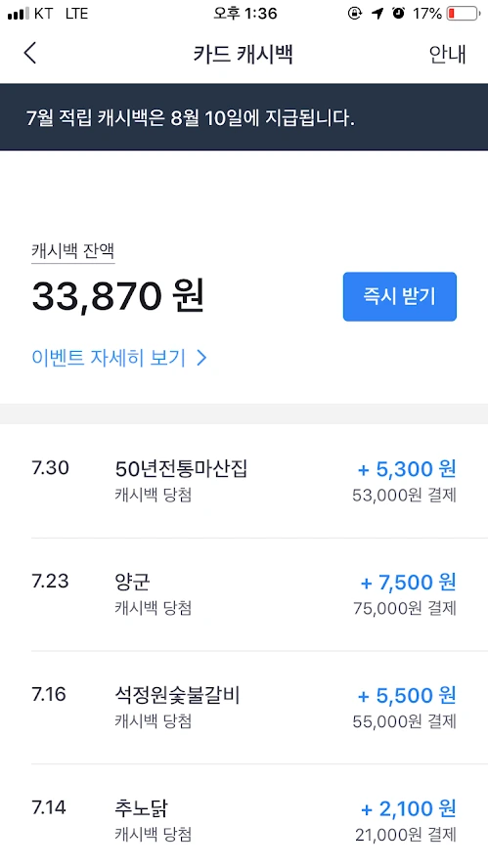Tap the + 7,500 원 cashback amount
This screenshot has height=868, width=488.
(x=408, y=583)
